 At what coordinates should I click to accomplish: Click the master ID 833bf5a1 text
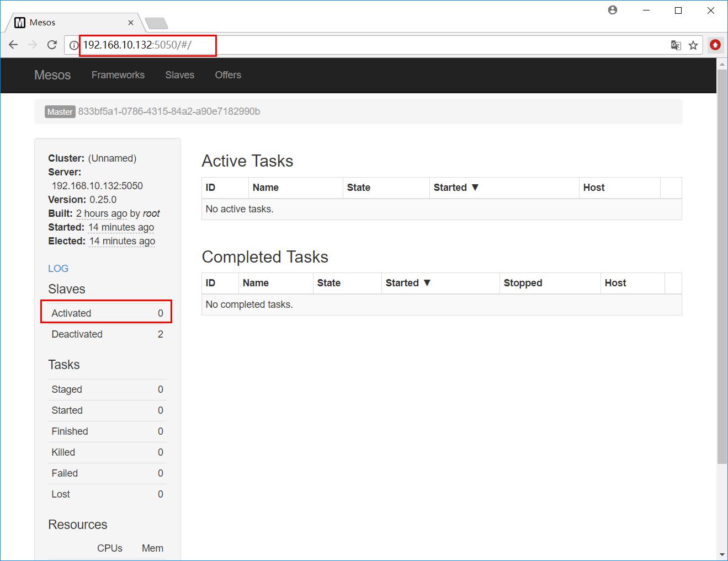coord(169,111)
